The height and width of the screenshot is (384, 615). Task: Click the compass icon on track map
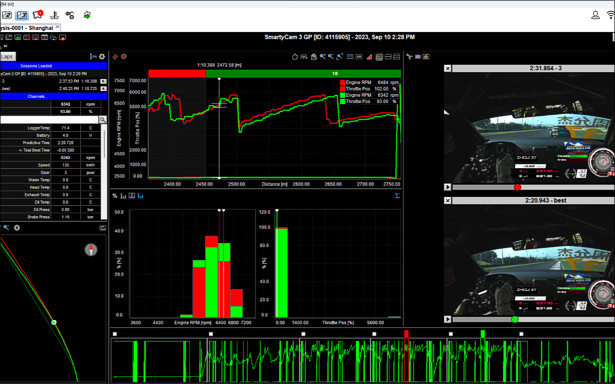pyautogui.click(x=91, y=250)
